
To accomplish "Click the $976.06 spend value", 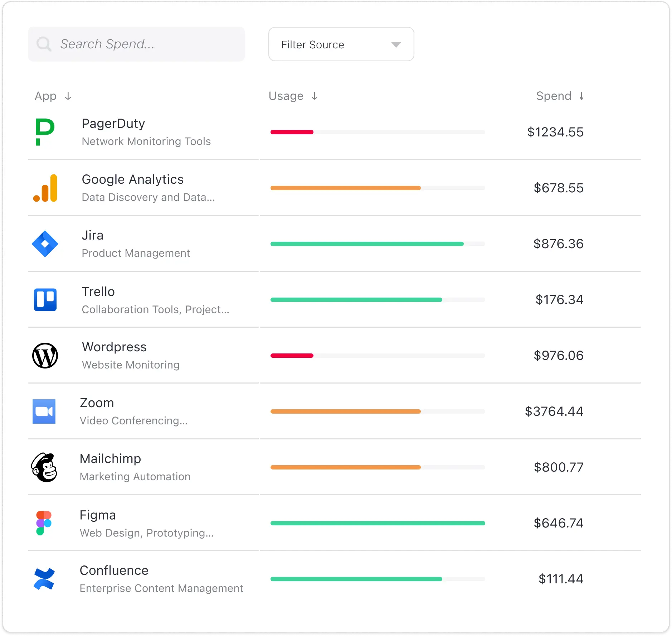I will (559, 356).
